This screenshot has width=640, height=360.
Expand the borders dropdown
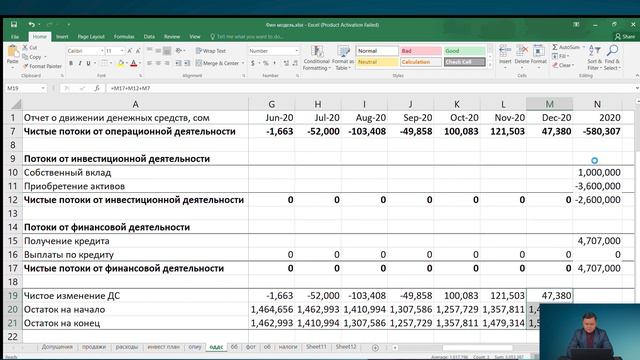click(111, 63)
